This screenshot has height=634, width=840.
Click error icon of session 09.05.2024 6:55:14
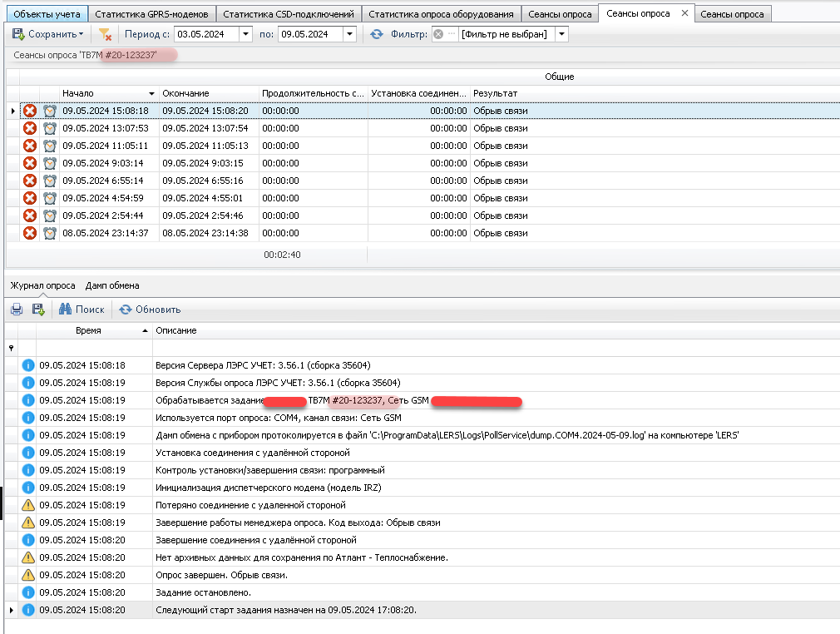(30, 181)
